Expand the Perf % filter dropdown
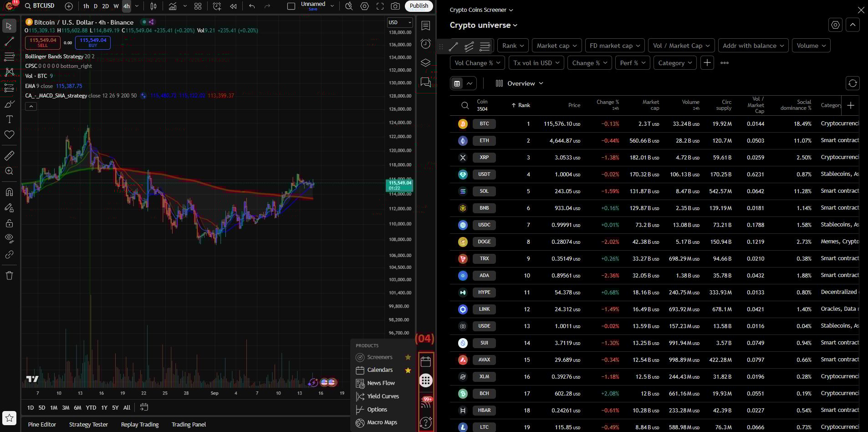 tap(633, 63)
